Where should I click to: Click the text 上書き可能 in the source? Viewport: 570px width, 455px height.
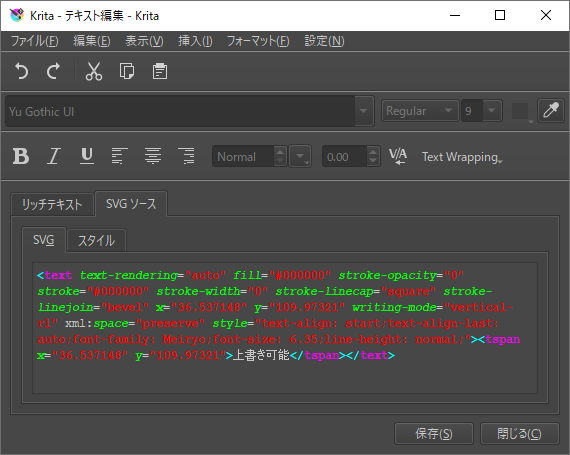click(x=261, y=355)
